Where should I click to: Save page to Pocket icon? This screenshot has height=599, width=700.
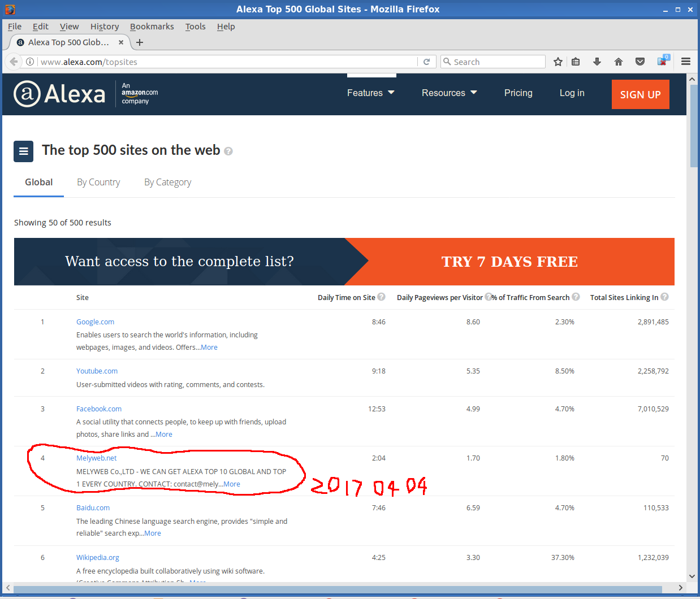[640, 62]
